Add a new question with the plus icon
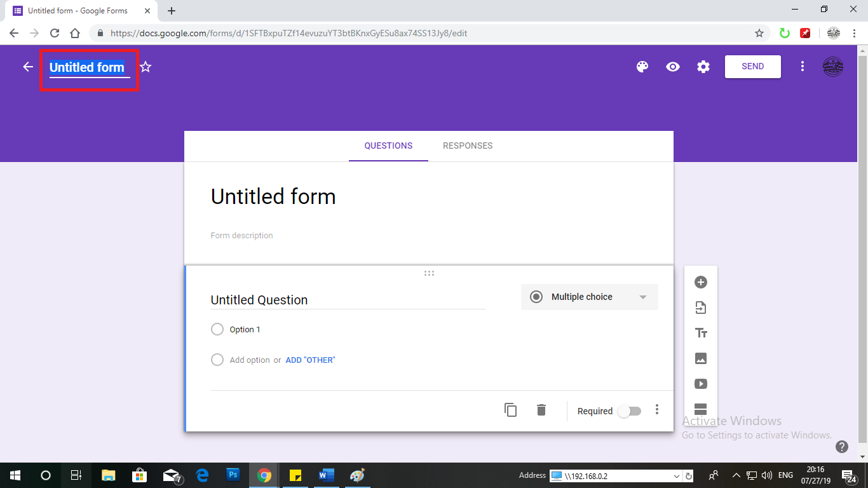This screenshot has height=488, width=868. coord(700,281)
